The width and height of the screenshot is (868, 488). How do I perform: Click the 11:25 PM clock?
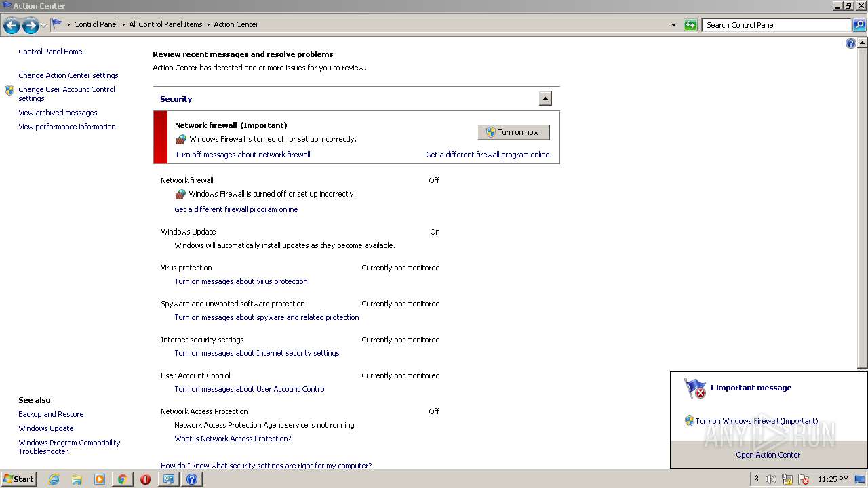833,479
